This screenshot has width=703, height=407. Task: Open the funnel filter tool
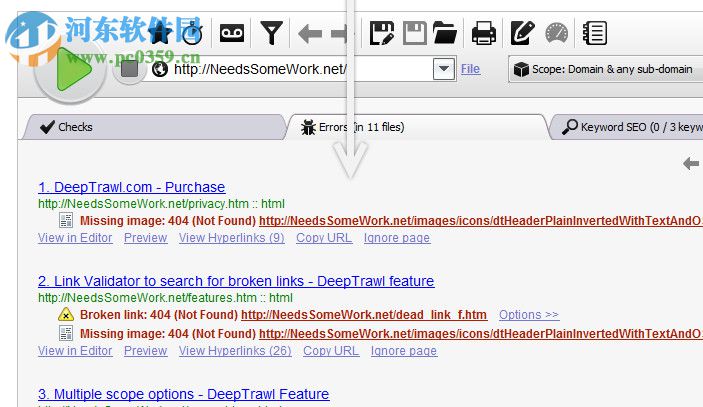(271, 33)
